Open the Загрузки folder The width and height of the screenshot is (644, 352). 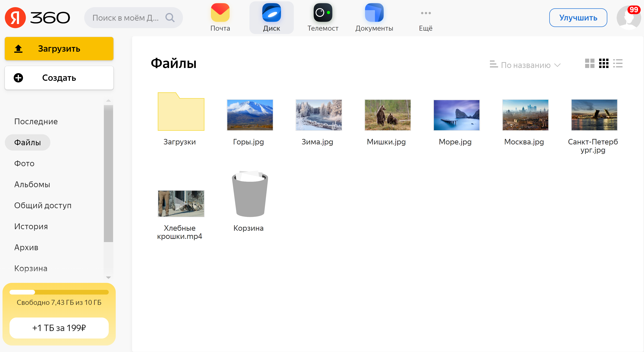(x=181, y=111)
